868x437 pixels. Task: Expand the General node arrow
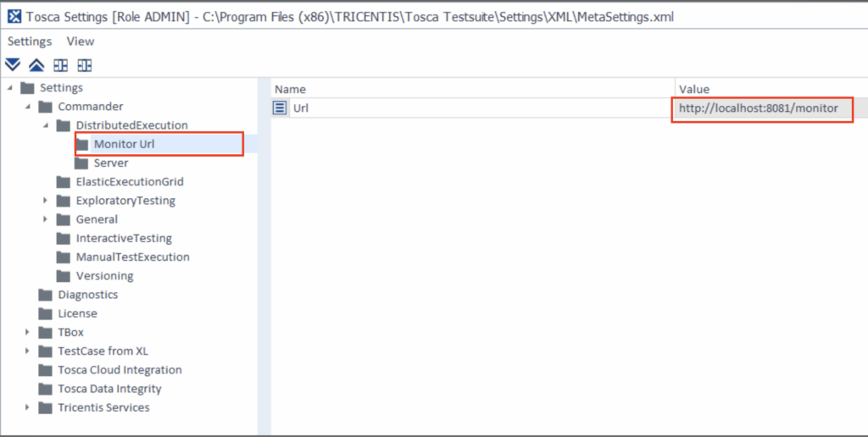click(x=46, y=219)
